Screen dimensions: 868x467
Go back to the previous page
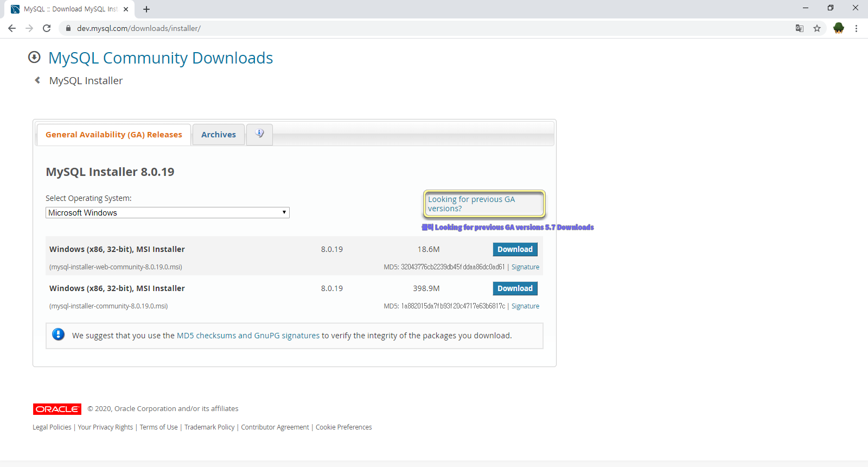[x=12, y=28]
